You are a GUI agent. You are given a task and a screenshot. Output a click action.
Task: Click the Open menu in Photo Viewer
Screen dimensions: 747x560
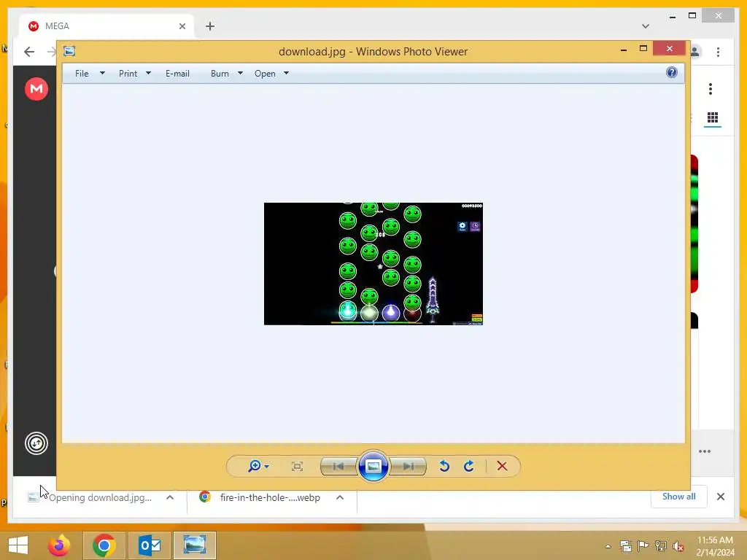tap(265, 74)
